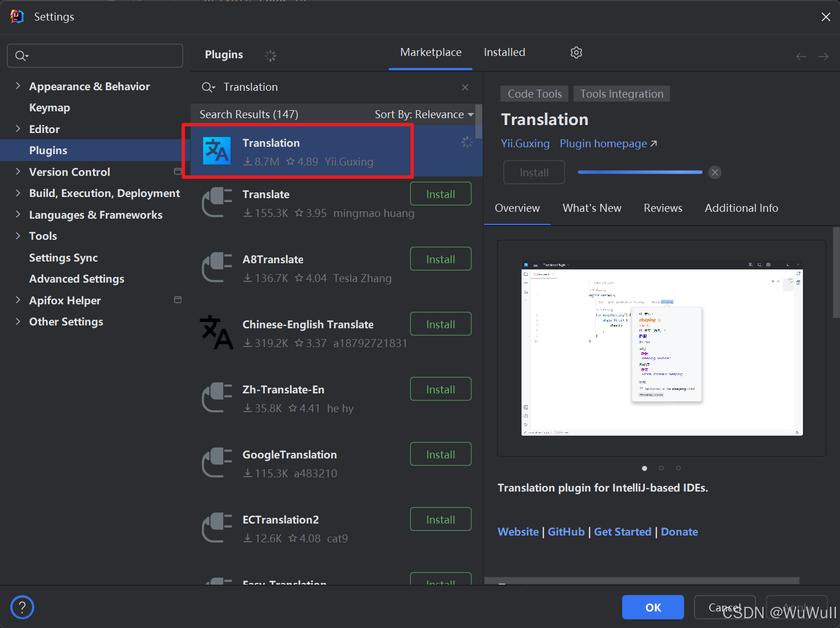Select Keymap in settings tree

coord(50,107)
